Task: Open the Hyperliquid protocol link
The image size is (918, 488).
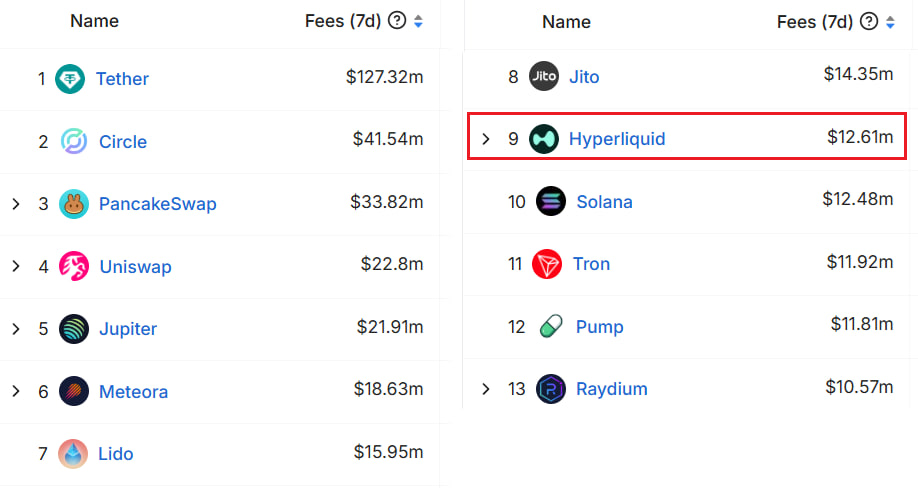Action: click(x=616, y=139)
